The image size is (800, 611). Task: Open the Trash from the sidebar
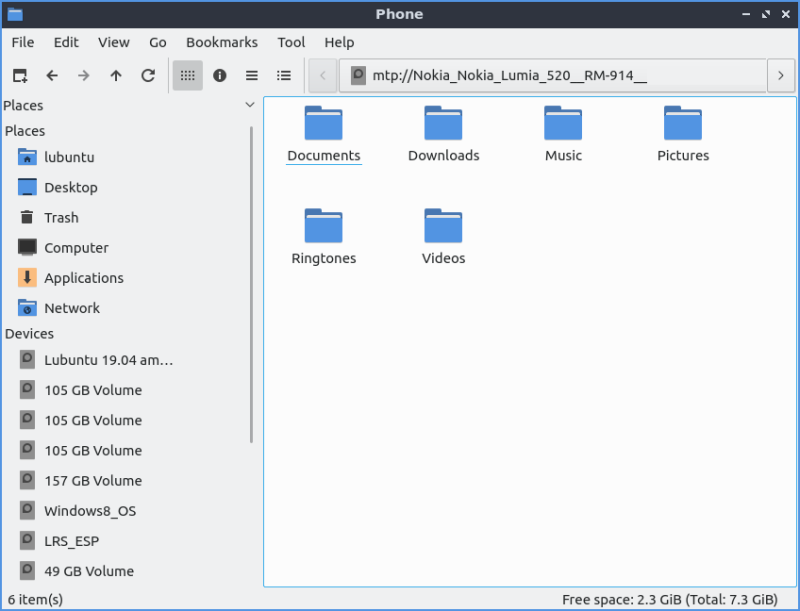62,217
